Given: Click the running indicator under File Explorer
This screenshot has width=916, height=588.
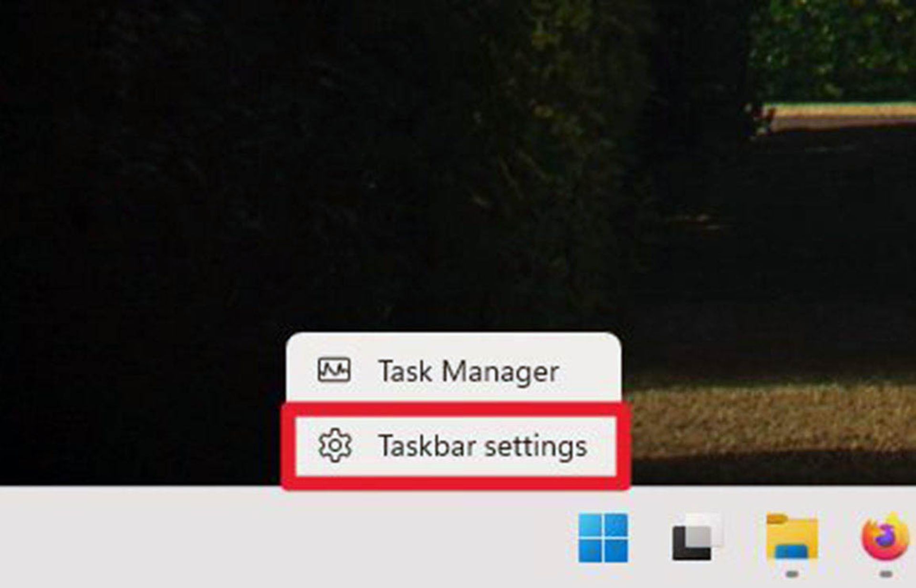Looking at the screenshot, I should pyautogui.click(x=792, y=575).
